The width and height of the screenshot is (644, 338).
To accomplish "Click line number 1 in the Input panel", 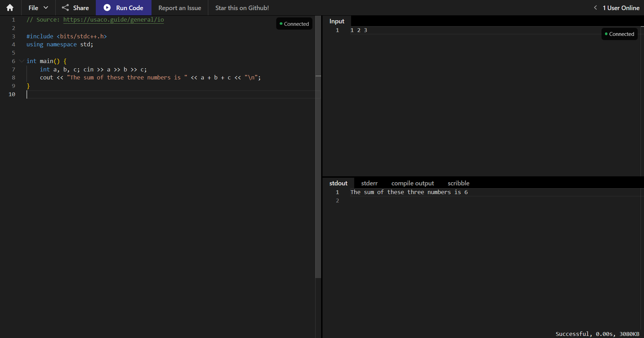I will coord(337,30).
